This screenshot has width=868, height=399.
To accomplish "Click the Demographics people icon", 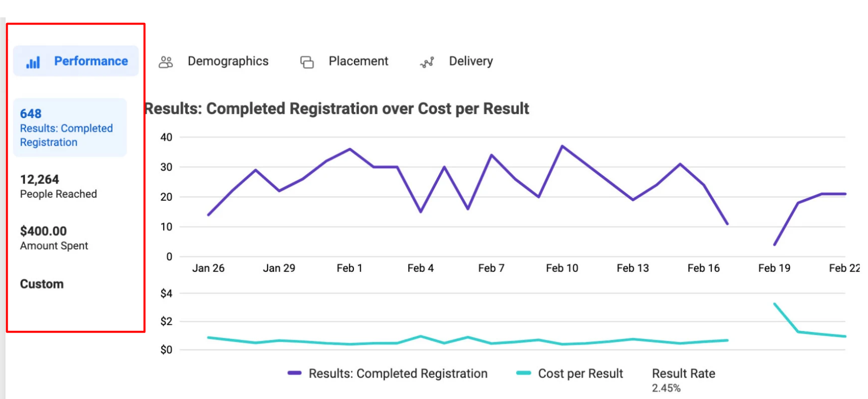I will [x=166, y=62].
